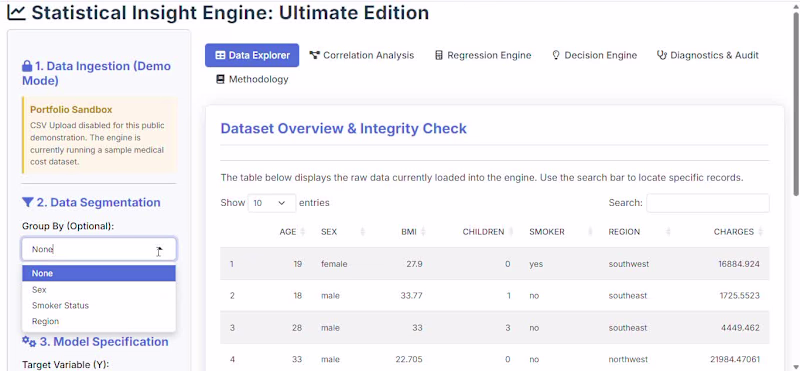Click region cell northwest
This screenshot has width=800, height=371.
(628, 359)
